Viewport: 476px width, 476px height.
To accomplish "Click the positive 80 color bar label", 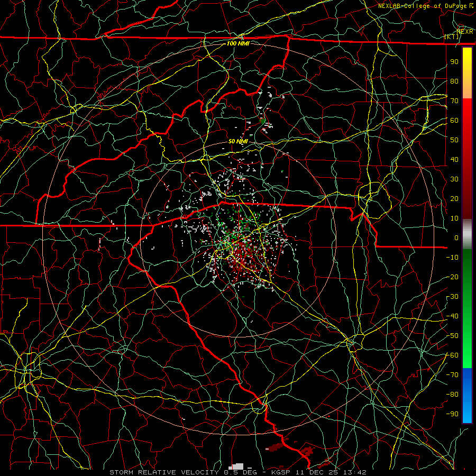I will 454,81.
